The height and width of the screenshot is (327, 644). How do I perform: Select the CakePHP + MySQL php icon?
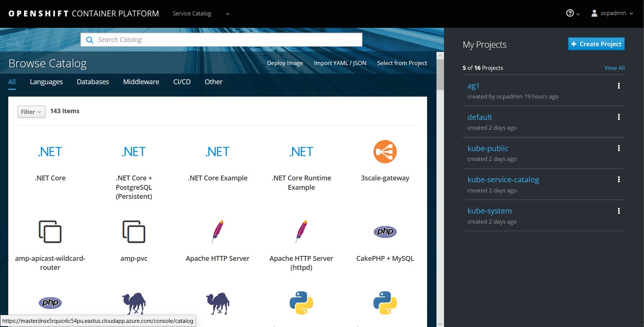tap(385, 232)
